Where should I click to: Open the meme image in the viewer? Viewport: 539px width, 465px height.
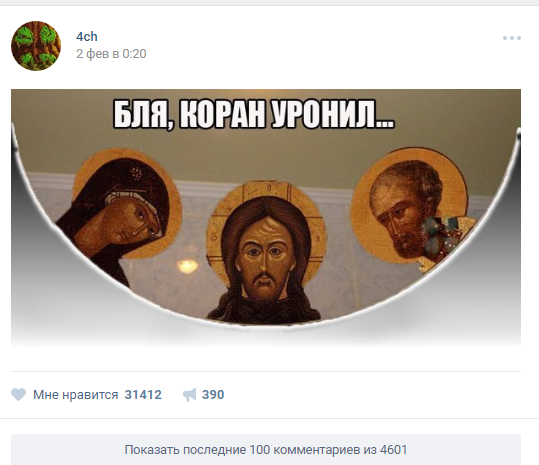(266, 217)
